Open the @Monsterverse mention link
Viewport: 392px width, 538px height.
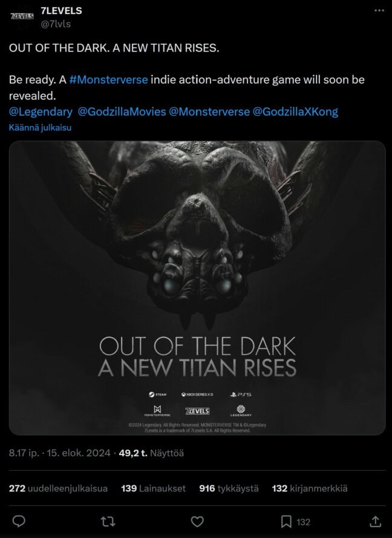pyautogui.click(x=209, y=111)
